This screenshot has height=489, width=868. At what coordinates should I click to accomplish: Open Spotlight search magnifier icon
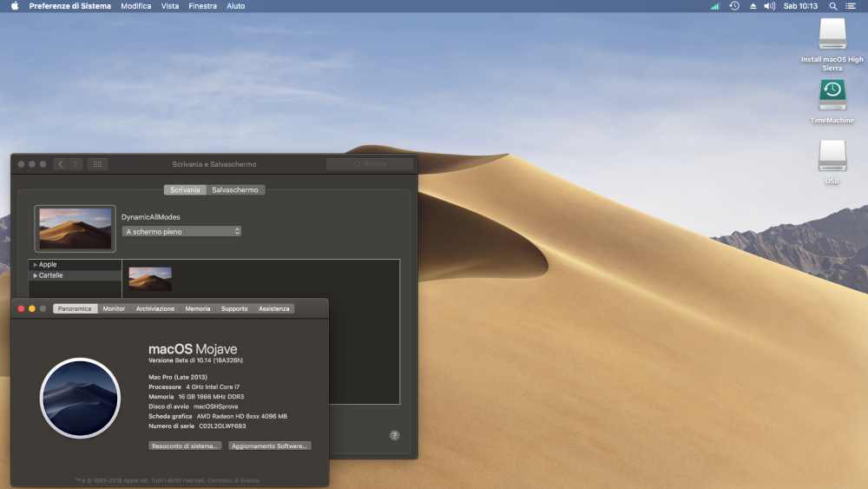point(832,6)
